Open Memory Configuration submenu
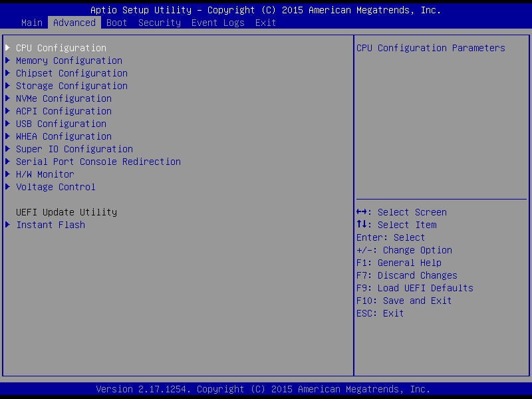This screenshot has width=532, height=399. pos(69,61)
